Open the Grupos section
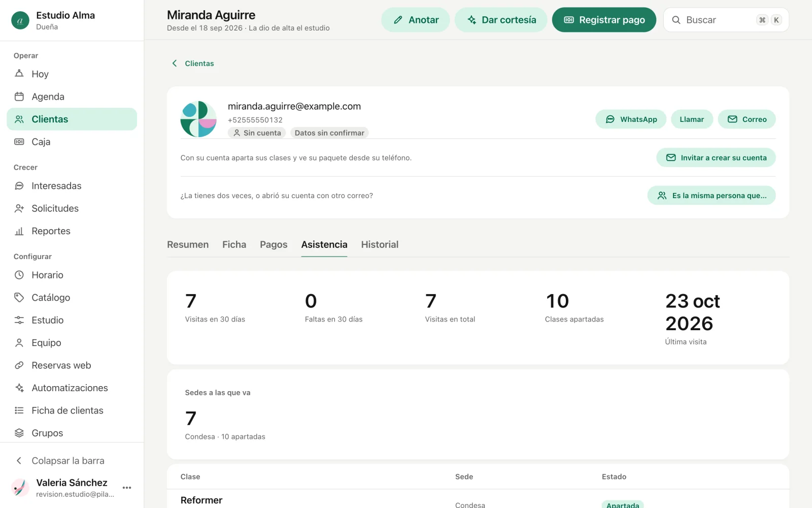The width and height of the screenshot is (812, 508). (x=72, y=433)
